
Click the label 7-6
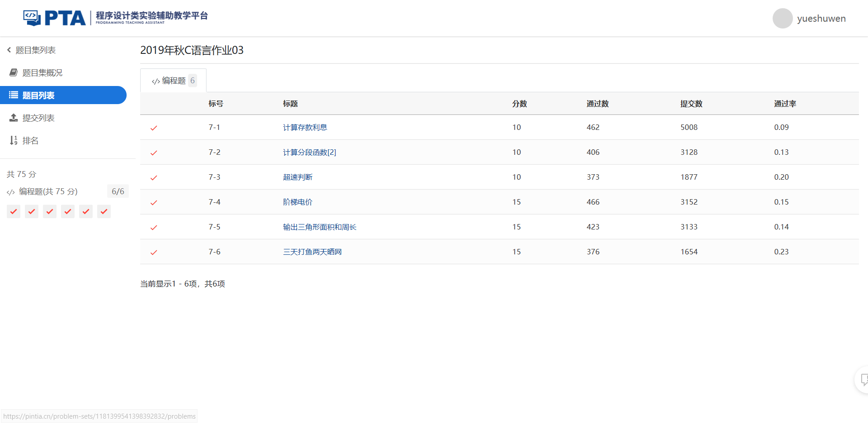pyautogui.click(x=214, y=252)
